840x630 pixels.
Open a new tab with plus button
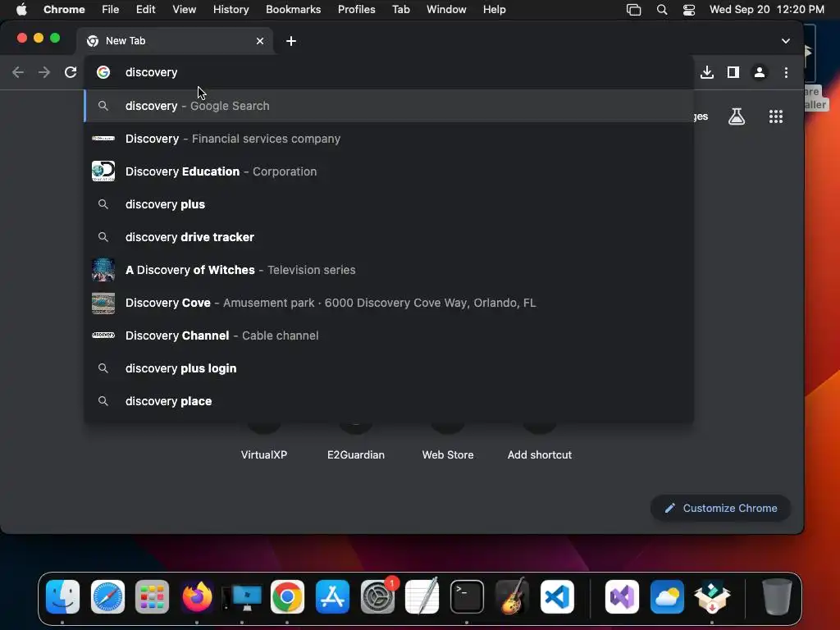(x=291, y=41)
